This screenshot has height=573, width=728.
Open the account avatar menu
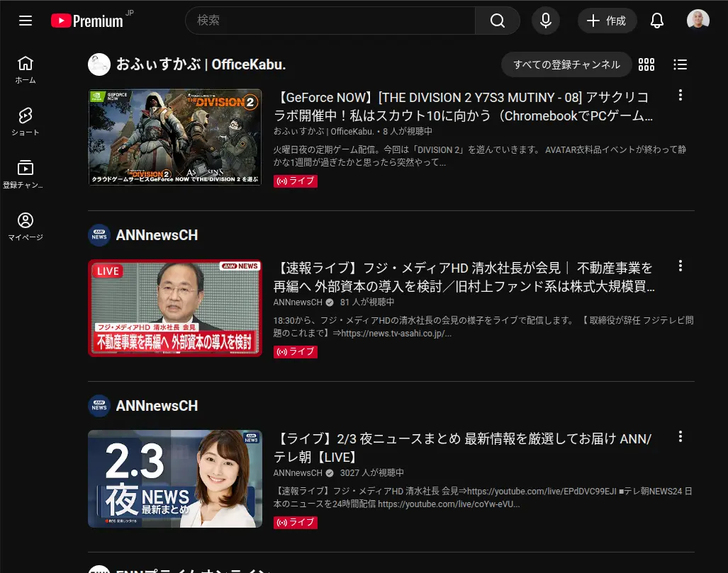pos(698,21)
